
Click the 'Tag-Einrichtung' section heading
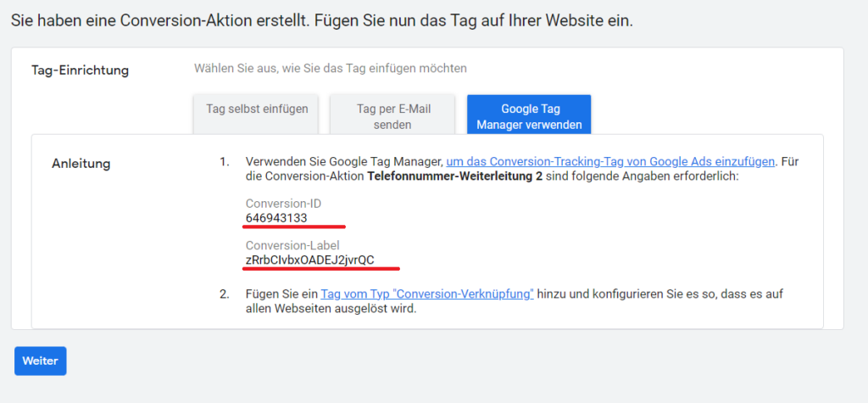click(x=81, y=70)
